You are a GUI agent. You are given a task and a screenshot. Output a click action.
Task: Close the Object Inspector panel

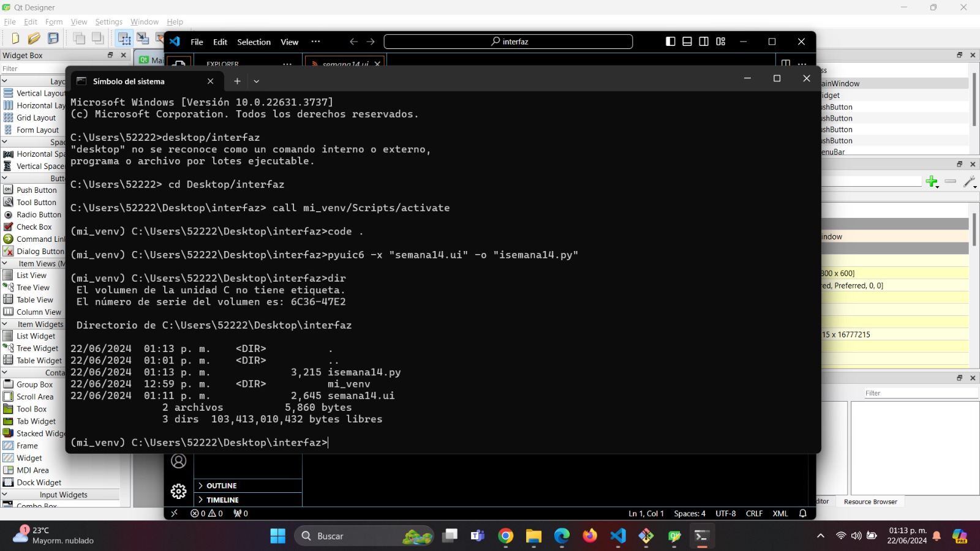click(x=973, y=55)
